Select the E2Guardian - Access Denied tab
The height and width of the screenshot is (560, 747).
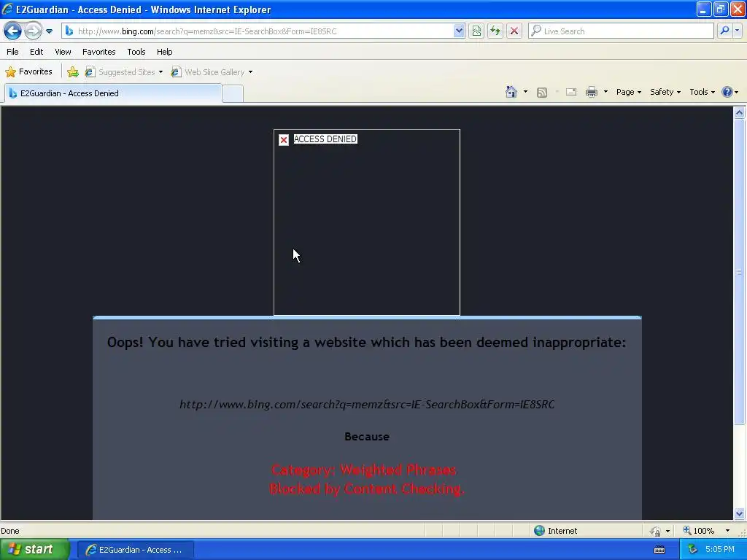[113, 93]
